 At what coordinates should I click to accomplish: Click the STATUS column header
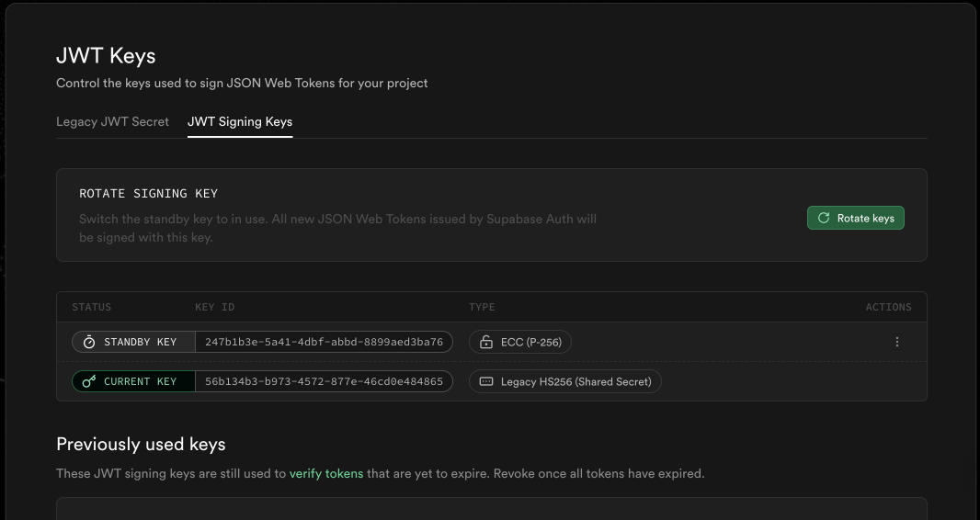click(92, 307)
